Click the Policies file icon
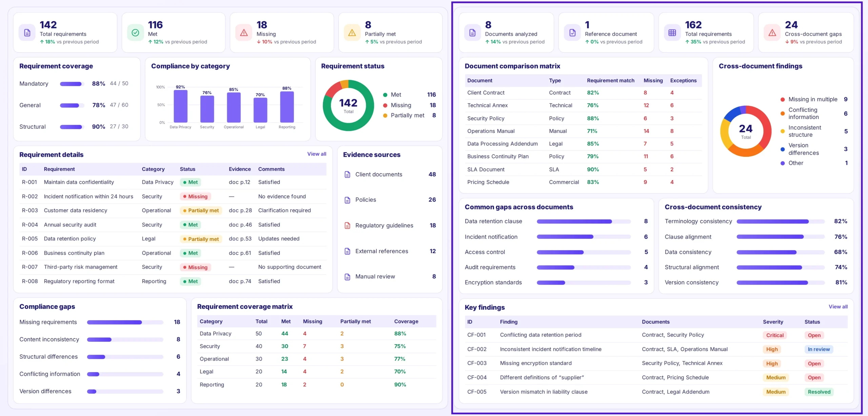 click(x=347, y=200)
